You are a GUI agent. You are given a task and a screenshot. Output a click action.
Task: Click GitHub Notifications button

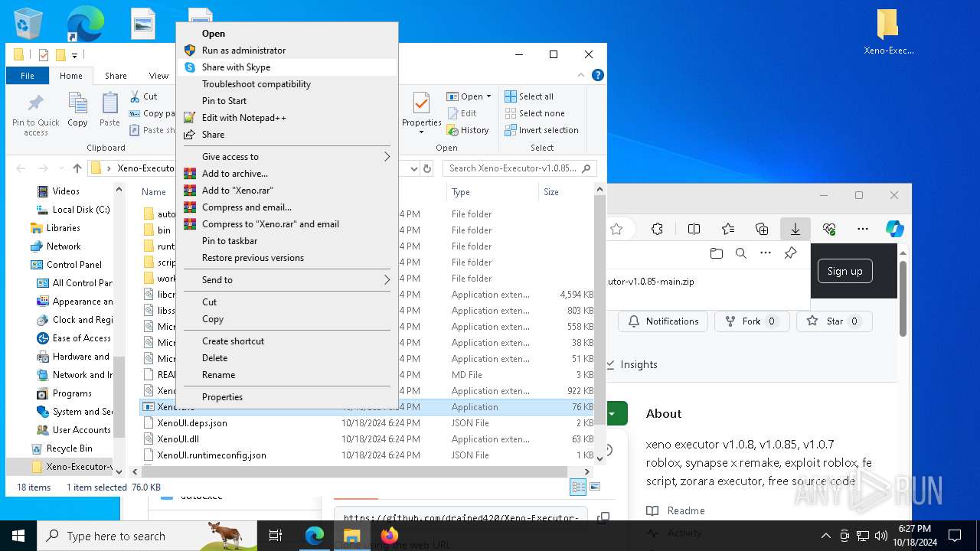pos(663,321)
